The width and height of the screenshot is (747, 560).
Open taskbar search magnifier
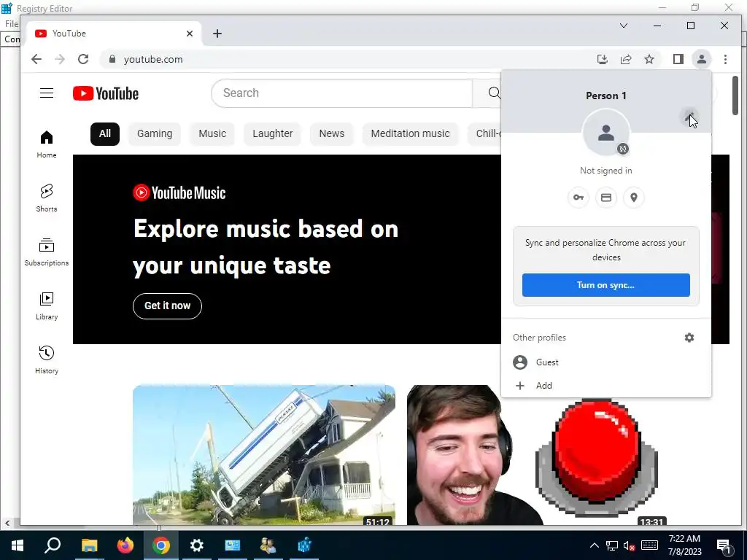53,545
